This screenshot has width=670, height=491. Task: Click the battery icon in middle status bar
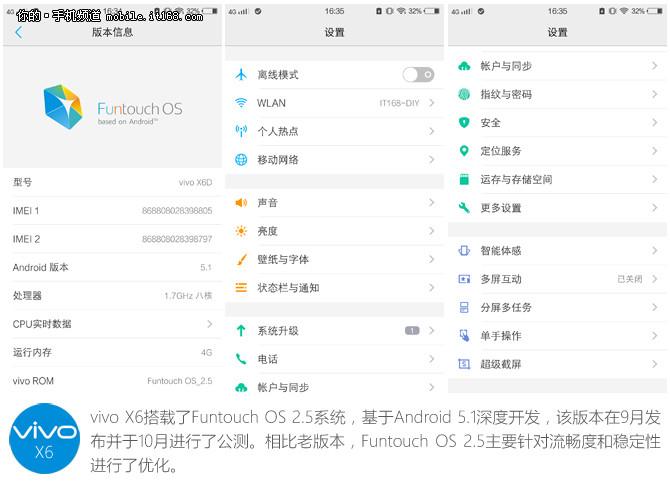click(x=432, y=11)
